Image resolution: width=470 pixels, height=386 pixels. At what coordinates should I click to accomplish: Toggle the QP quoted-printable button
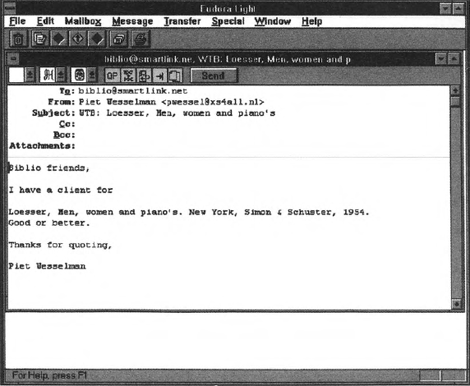[x=112, y=76]
